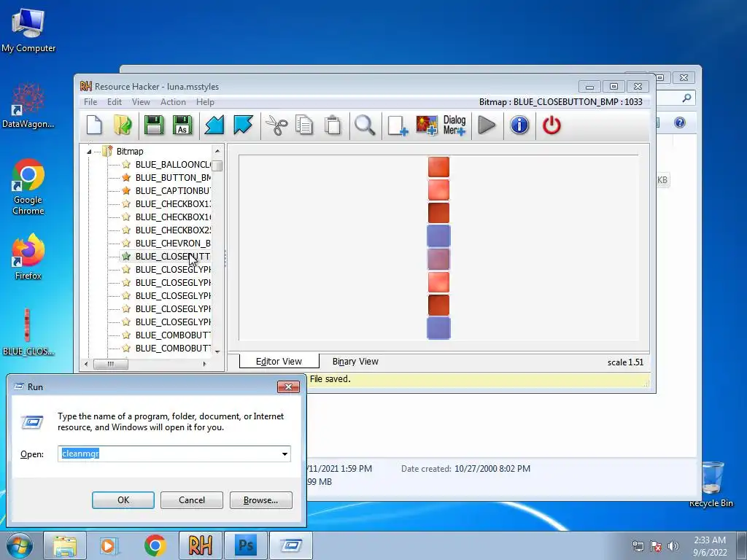Open the File menu in Resource Hacker
This screenshot has width=747, height=560.
click(90, 102)
